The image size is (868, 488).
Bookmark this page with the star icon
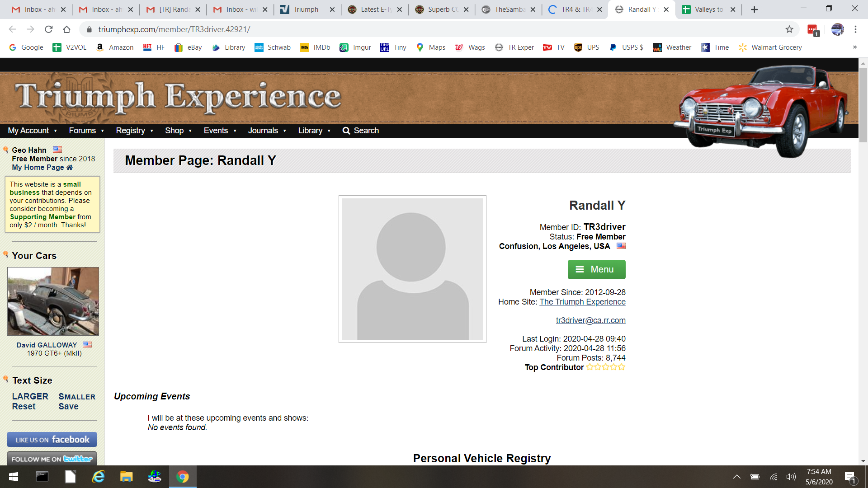[x=789, y=29]
